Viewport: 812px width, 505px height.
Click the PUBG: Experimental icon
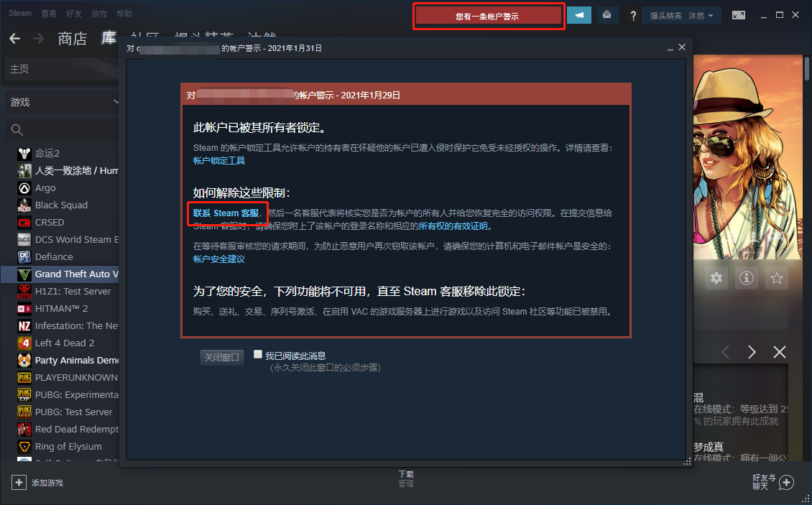24,394
